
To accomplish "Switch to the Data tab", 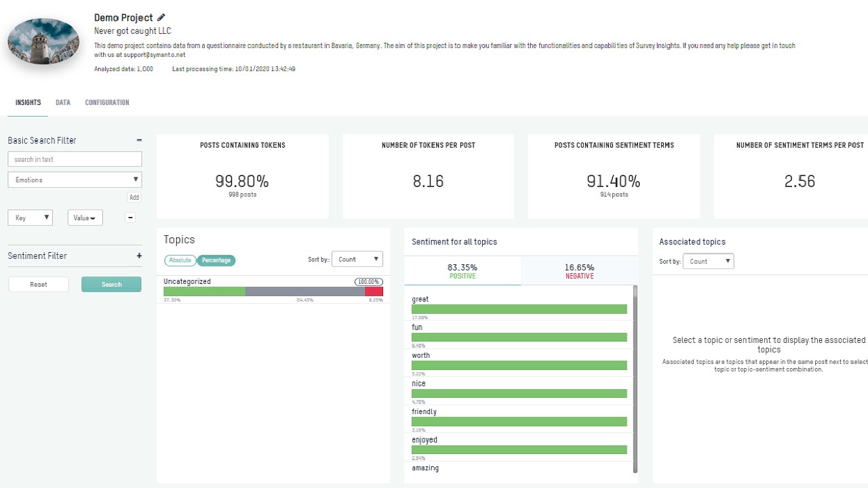I will (63, 102).
